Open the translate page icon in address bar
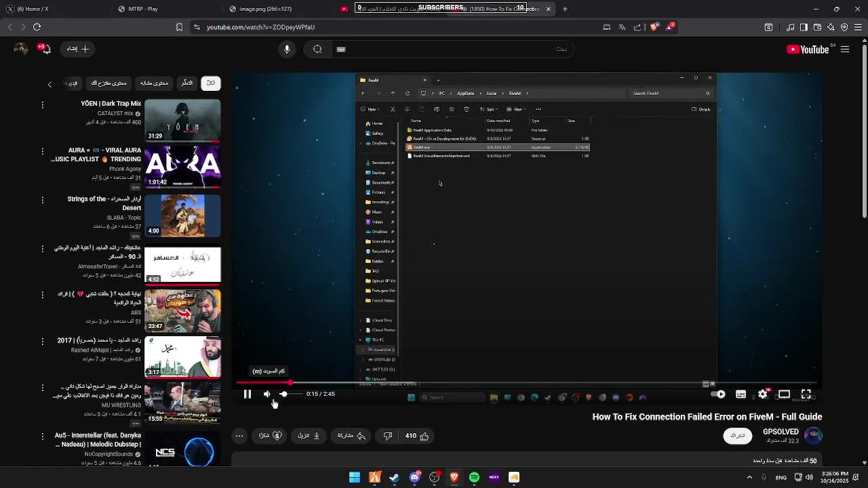Screen dimensions: 868x488 coord(622,27)
